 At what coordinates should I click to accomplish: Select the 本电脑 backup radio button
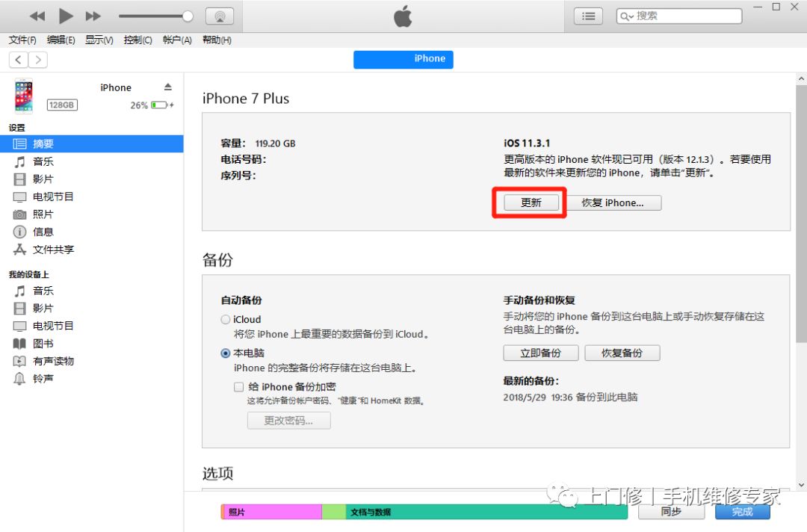[226, 353]
